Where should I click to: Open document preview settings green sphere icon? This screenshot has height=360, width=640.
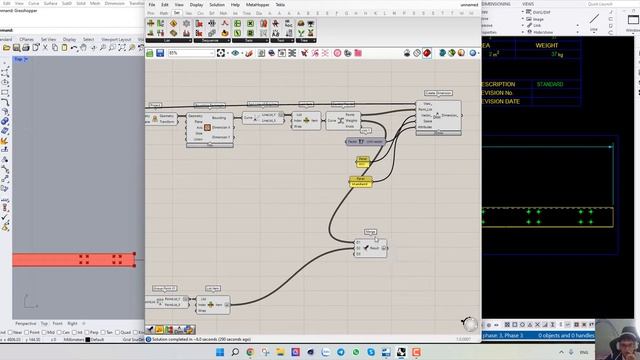click(x=452, y=53)
